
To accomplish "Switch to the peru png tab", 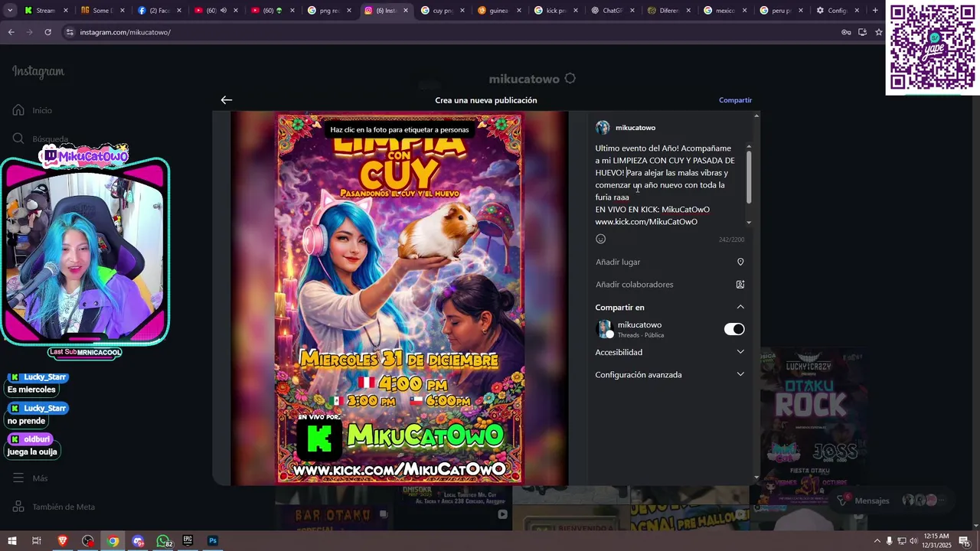I will (781, 11).
